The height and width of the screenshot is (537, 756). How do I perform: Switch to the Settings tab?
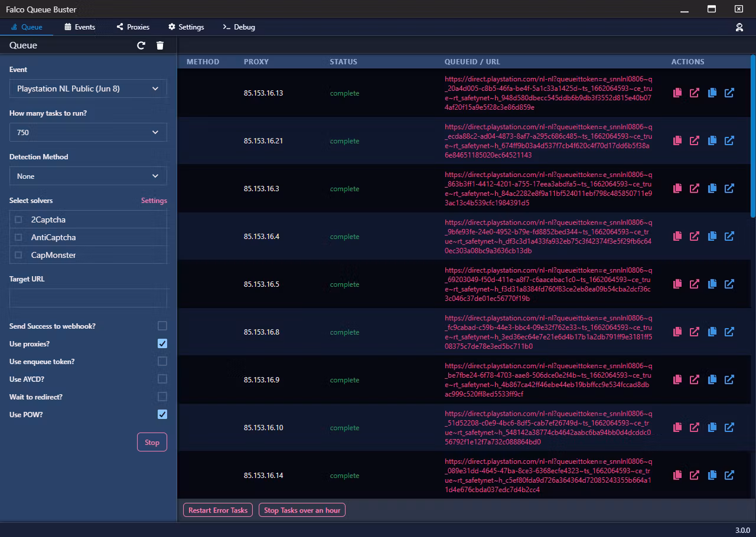click(186, 27)
